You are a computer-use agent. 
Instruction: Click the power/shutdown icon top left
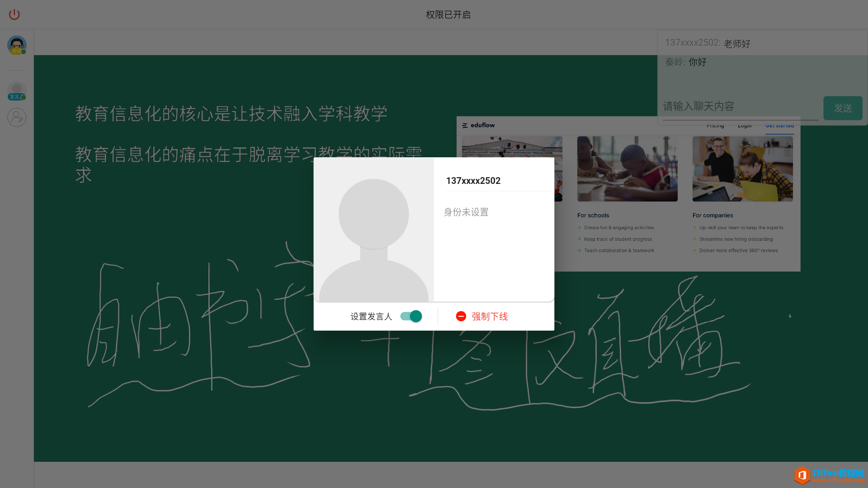click(14, 14)
